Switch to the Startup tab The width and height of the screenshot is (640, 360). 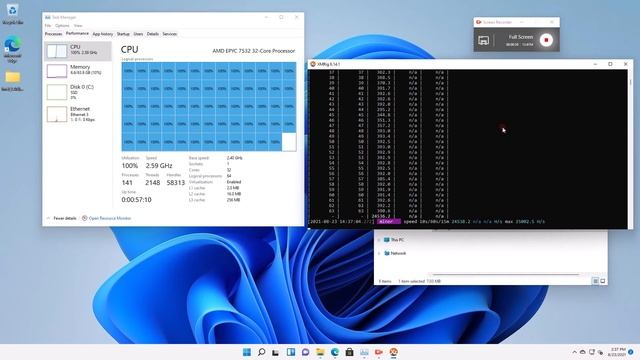tap(123, 34)
